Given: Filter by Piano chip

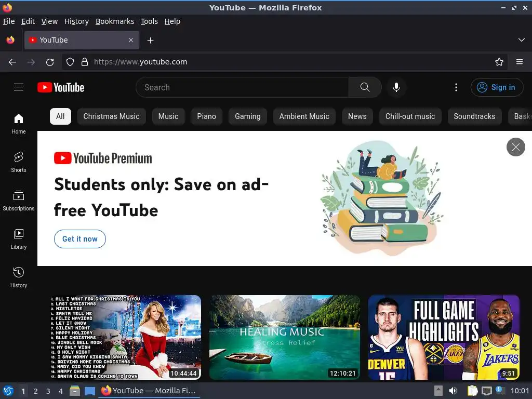Looking at the screenshot, I should pos(206,116).
